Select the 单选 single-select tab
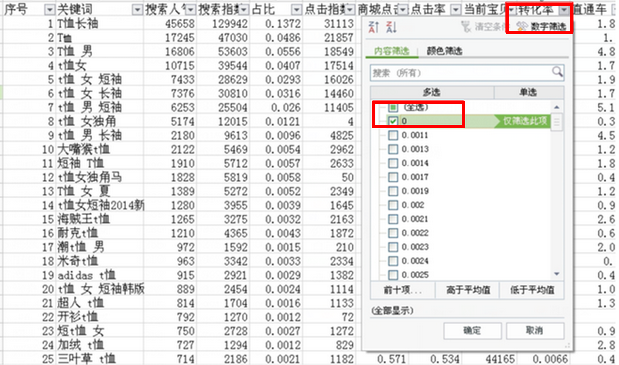The image size is (619, 365). pos(528,92)
